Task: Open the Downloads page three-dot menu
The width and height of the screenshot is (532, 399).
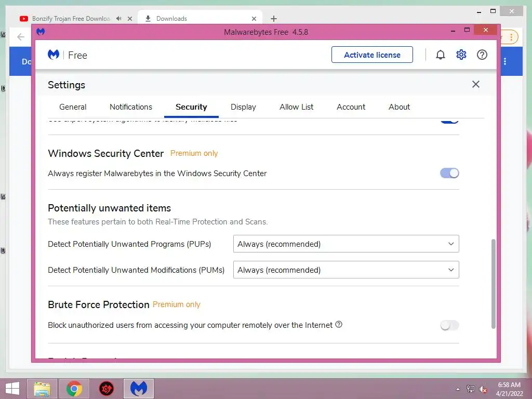Action: [505, 61]
